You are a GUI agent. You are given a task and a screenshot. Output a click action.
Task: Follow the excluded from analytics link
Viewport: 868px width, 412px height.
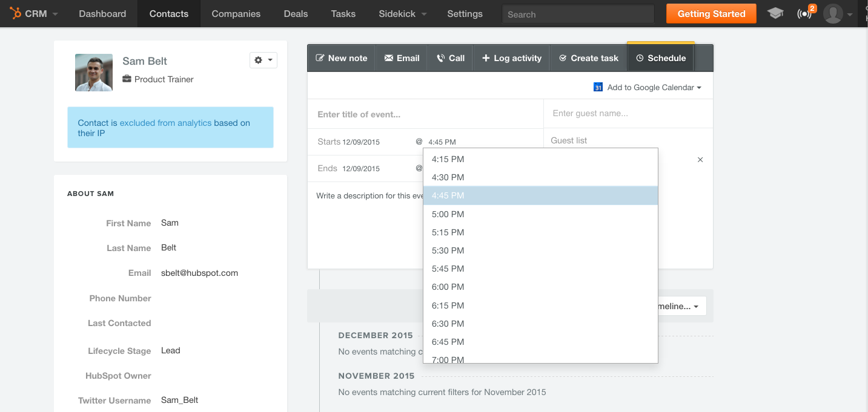point(165,123)
